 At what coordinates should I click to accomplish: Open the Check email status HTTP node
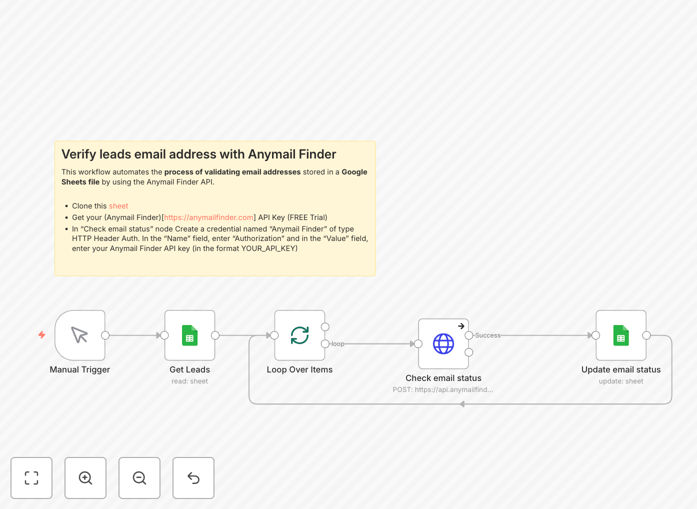(x=443, y=344)
